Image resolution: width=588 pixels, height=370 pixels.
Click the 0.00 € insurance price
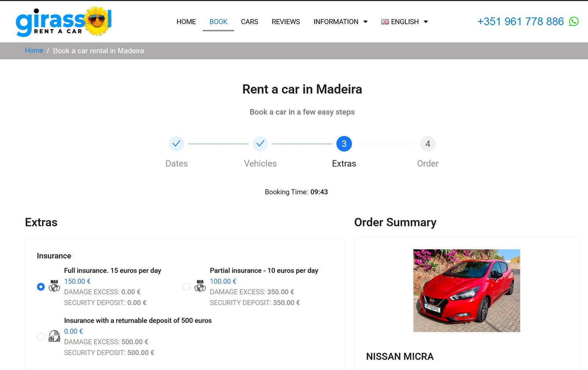pos(73,331)
